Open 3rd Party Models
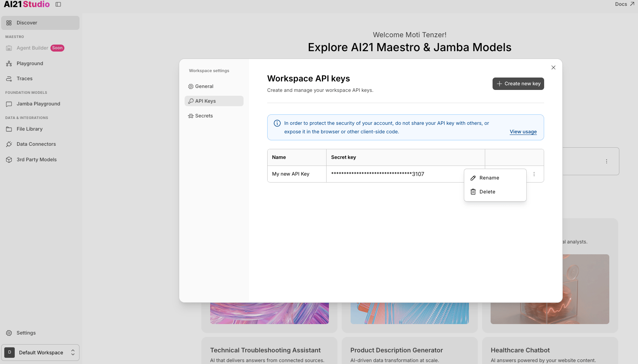638x364 pixels. tap(40, 160)
